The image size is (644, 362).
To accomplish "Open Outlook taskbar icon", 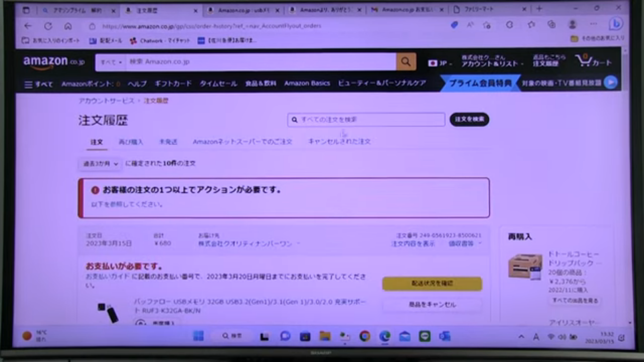I will click(x=445, y=336).
